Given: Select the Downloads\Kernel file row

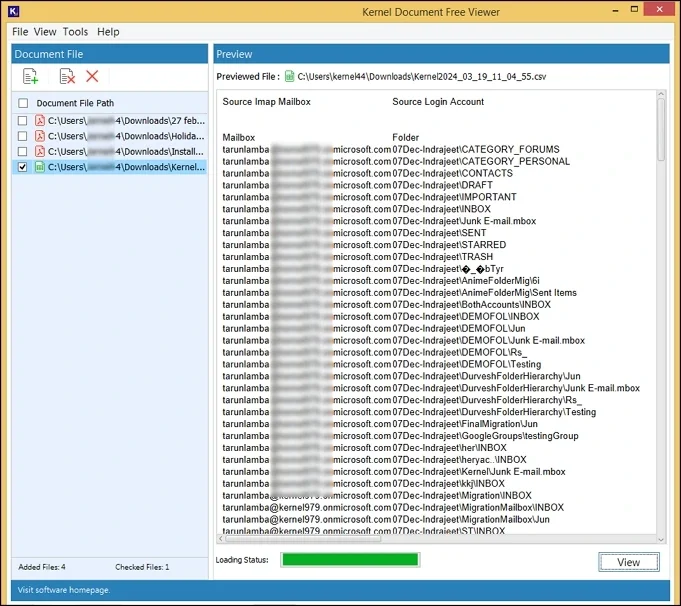Looking at the screenshot, I should click(x=109, y=167).
